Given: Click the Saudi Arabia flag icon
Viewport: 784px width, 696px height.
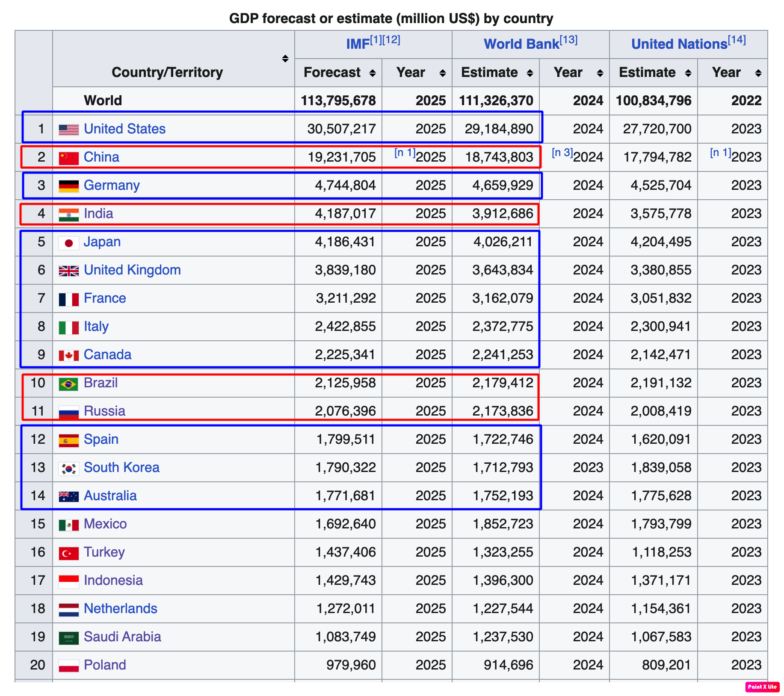Looking at the screenshot, I should click(x=68, y=638).
